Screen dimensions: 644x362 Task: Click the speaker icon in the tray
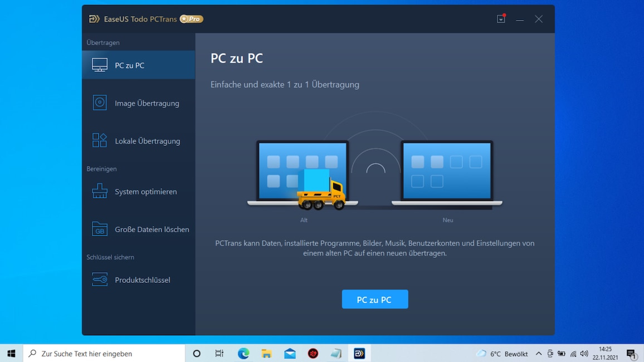click(584, 353)
